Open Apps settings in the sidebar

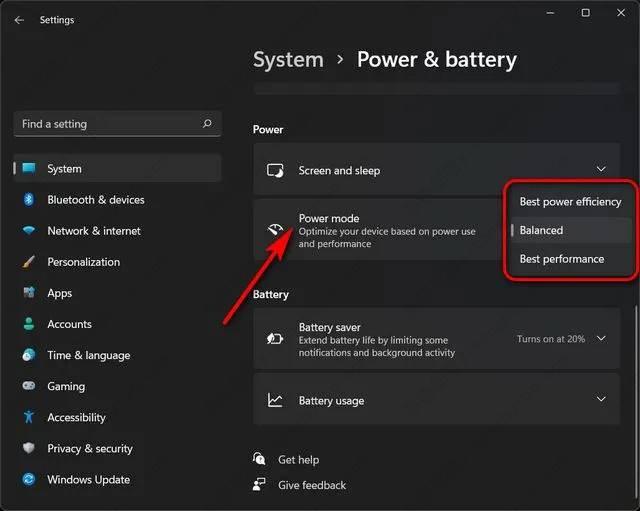click(x=60, y=293)
